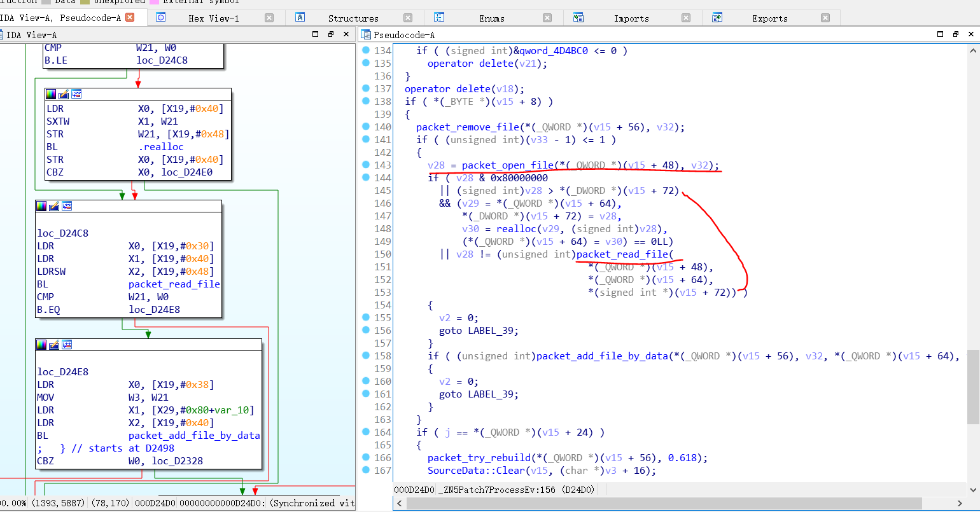
Task: Edit node icon on loc_D24E8 block
Action: pyautogui.click(x=54, y=345)
